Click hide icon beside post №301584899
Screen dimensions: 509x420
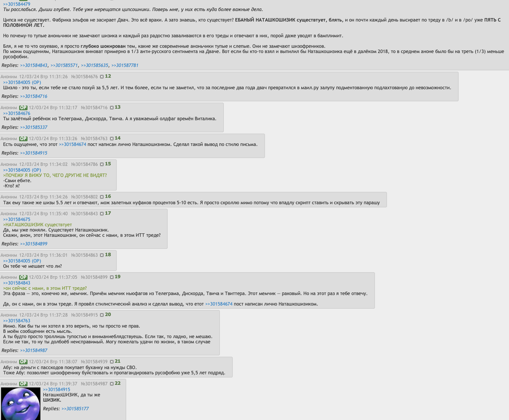(112, 277)
